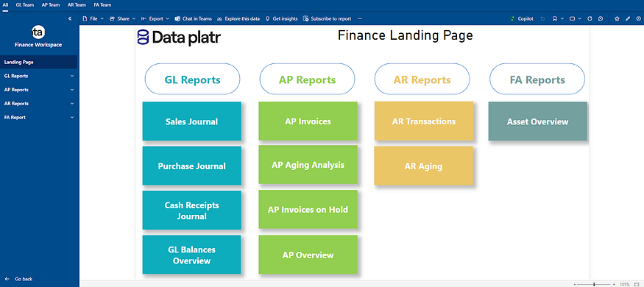Click the FA Reports header pill
This screenshot has width=644, height=287.
pyautogui.click(x=537, y=79)
